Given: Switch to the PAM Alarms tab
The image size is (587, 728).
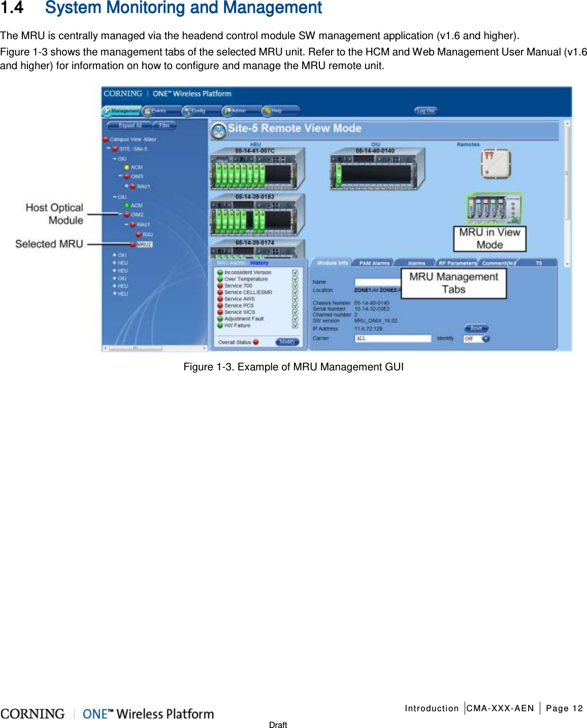Looking at the screenshot, I should (374, 263).
